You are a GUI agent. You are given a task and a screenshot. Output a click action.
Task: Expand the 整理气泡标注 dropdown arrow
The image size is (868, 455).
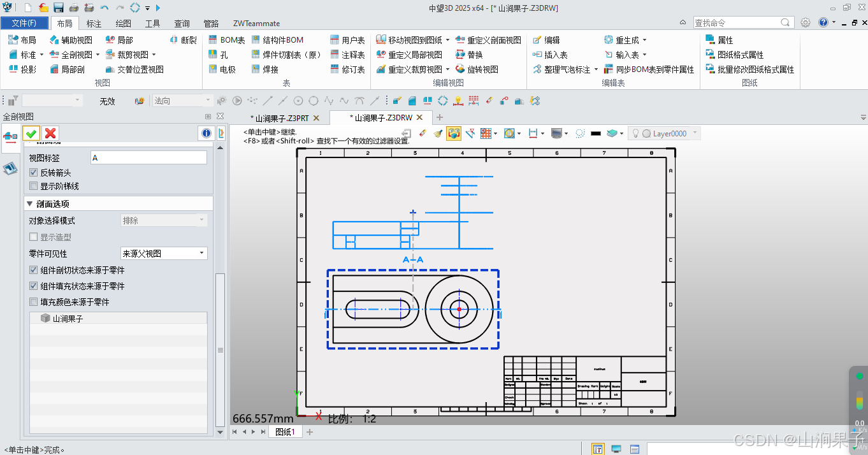click(597, 69)
